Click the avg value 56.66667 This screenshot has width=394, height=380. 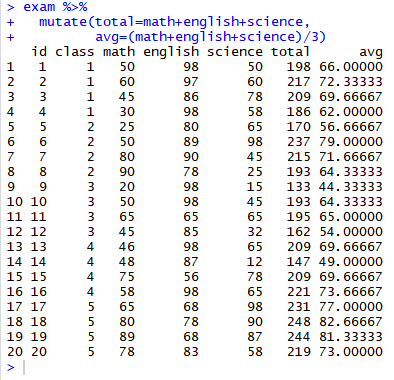[351, 127]
